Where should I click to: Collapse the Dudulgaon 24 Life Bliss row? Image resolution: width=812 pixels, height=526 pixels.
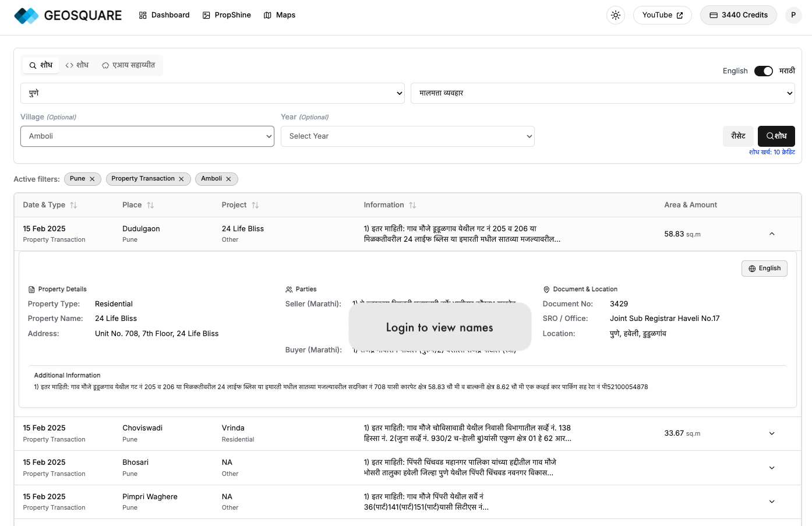point(772,234)
